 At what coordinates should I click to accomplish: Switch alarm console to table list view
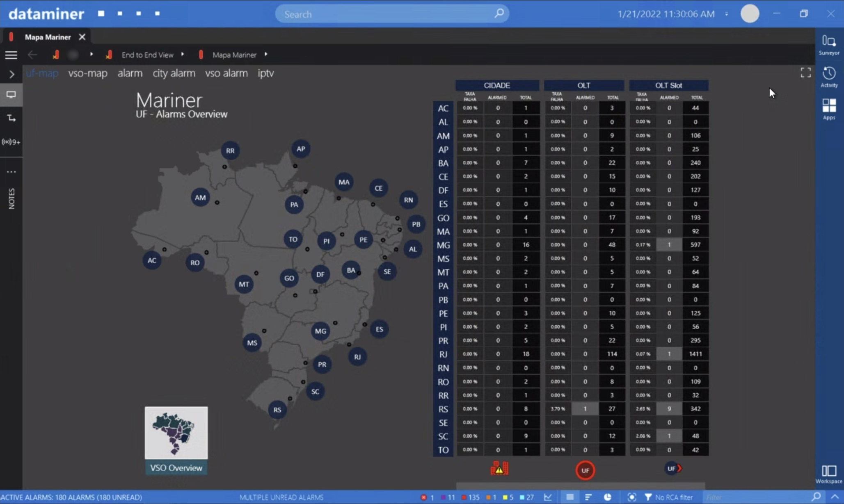point(570,497)
